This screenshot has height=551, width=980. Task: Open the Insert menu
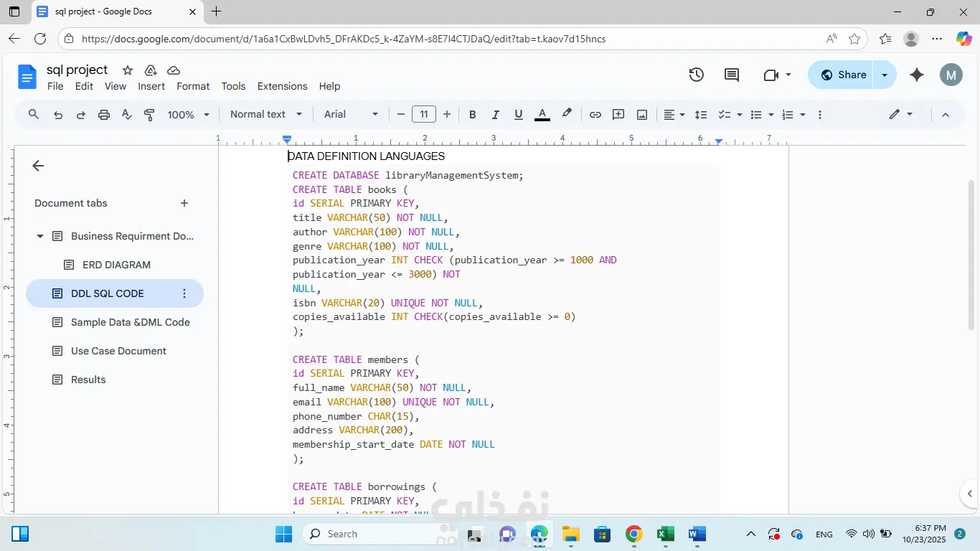(151, 86)
